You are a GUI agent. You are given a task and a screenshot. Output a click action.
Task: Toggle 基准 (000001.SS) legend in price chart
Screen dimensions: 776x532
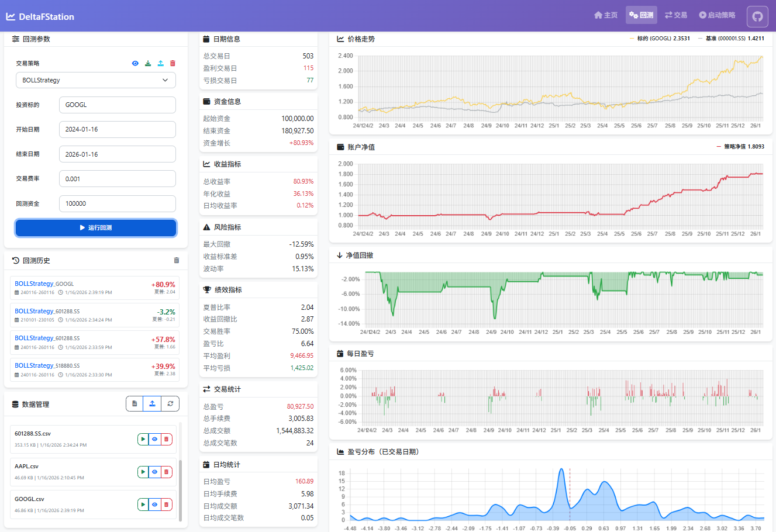[x=731, y=39]
